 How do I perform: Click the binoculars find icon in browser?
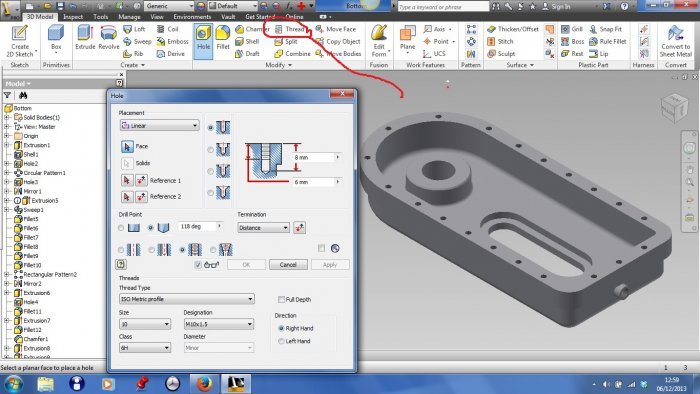tap(23, 95)
